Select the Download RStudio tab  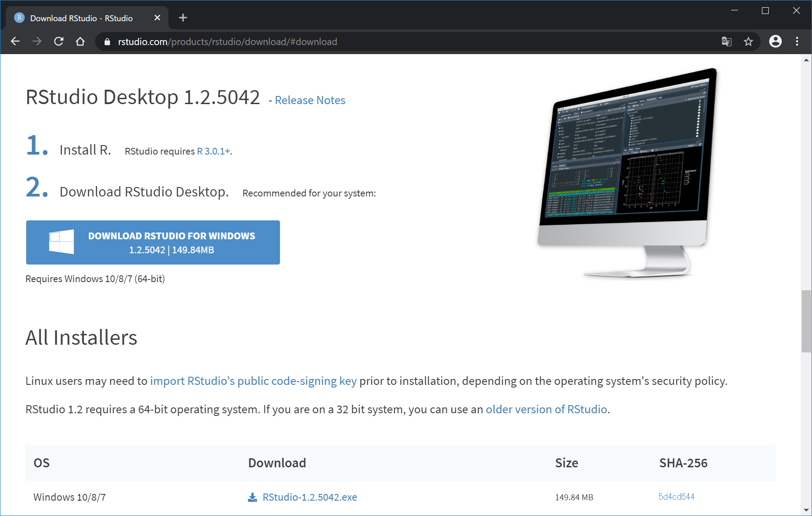click(81, 18)
